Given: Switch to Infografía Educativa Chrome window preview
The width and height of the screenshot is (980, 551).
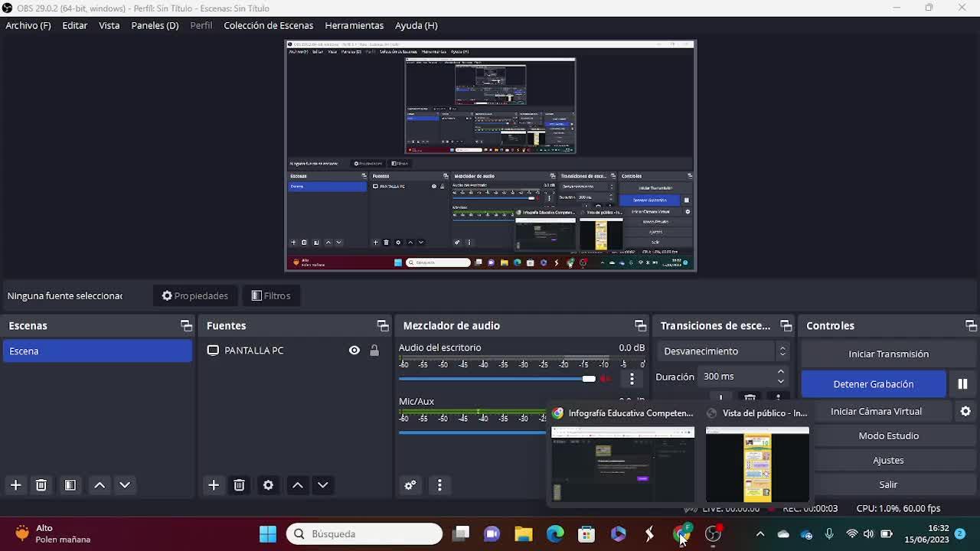Looking at the screenshot, I should click(622, 454).
